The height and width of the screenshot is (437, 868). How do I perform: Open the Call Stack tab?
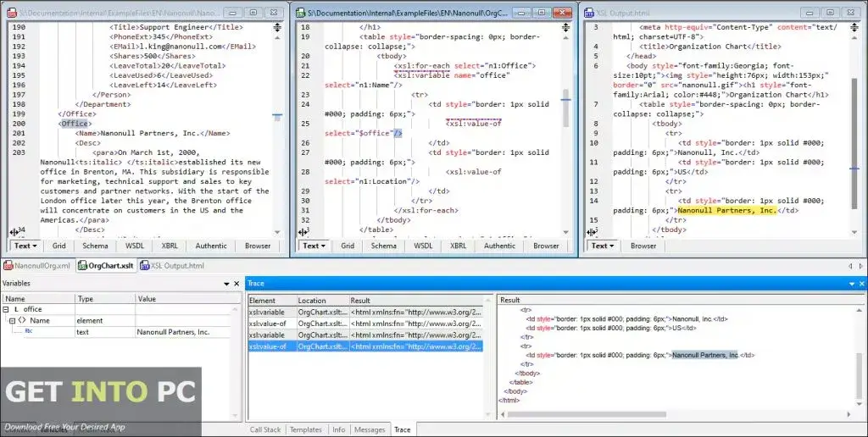[x=265, y=429]
